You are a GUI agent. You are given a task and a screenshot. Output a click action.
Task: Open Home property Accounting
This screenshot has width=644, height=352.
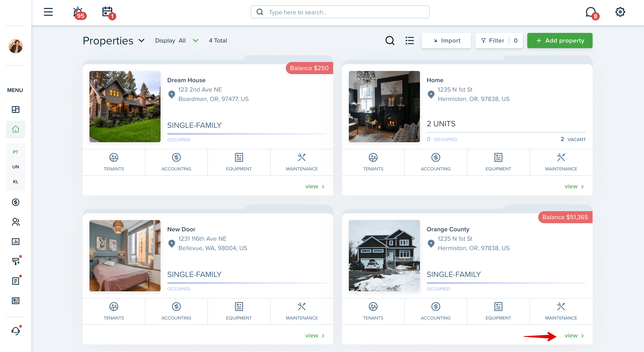pos(436,162)
